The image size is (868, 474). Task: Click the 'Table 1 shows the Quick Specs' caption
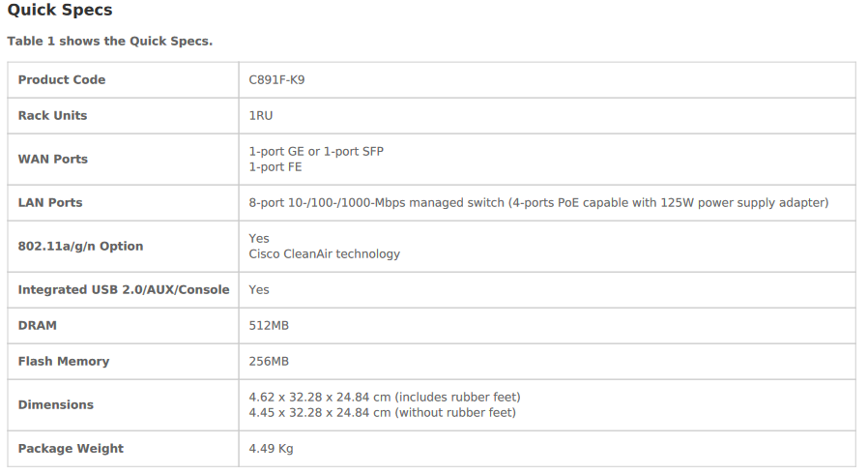tap(109, 41)
